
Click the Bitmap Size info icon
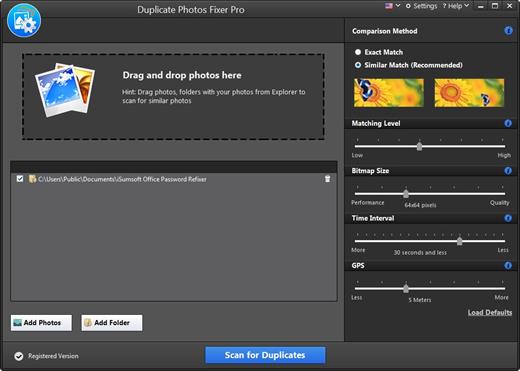coord(508,171)
